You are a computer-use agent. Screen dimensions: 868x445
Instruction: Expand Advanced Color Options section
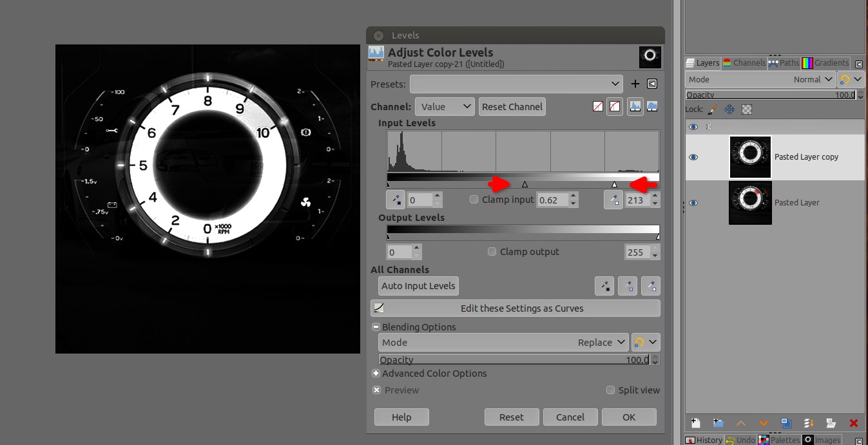tap(376, 374)
